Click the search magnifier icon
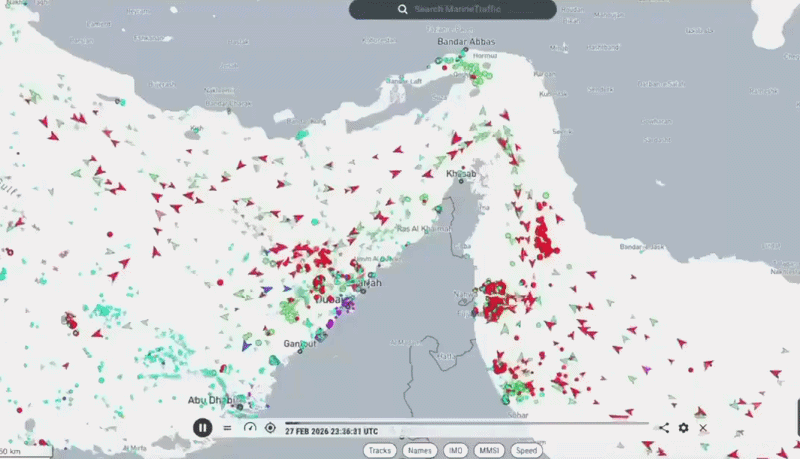Image resolution: width=800 pixels, height=459 pixels. [402, 9]
